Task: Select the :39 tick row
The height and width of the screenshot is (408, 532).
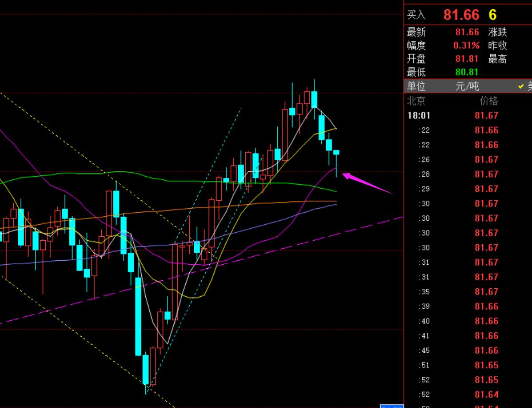Action: [x=468, y=307]
